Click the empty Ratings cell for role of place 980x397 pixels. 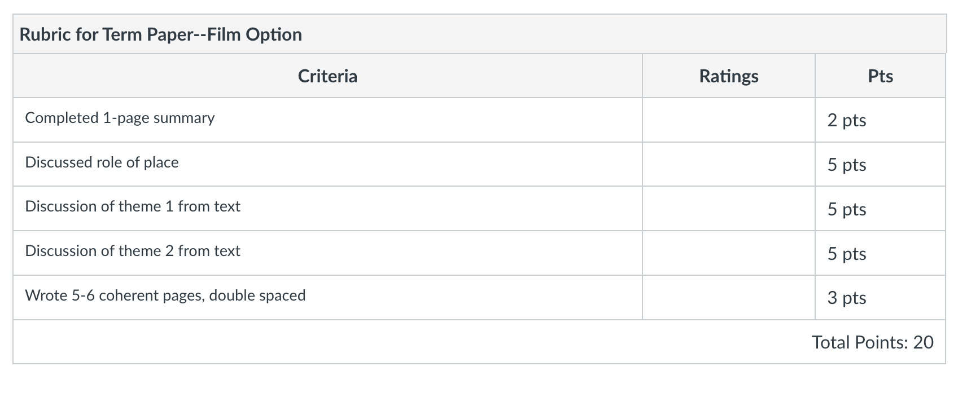click(729, 165)
